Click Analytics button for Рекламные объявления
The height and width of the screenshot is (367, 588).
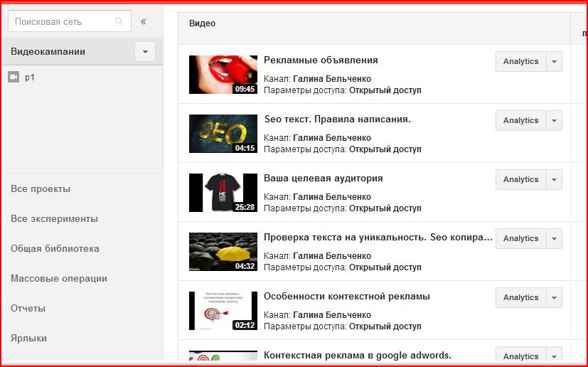pyautogui.click(x=521, y=62)
